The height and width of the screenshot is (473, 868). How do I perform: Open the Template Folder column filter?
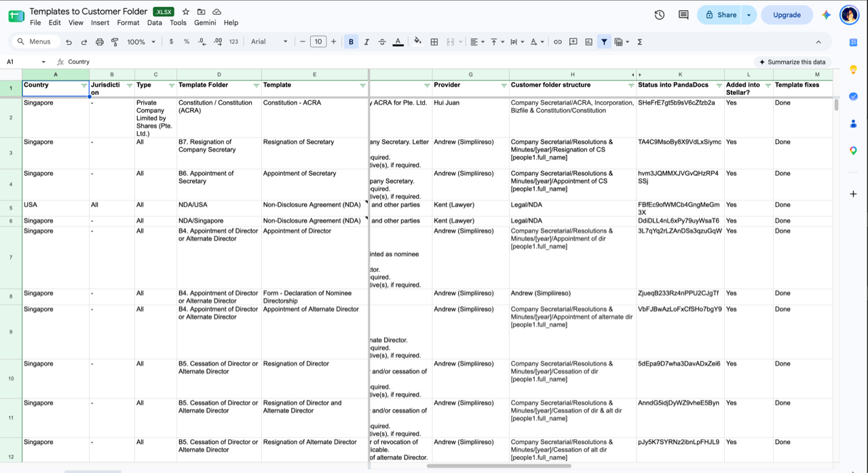coord(256,86)
